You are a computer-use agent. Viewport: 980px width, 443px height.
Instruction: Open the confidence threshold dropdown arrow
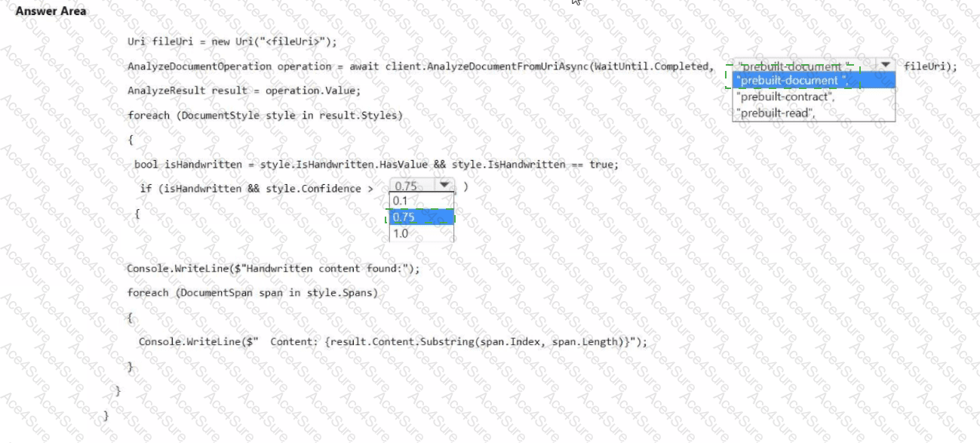[x=444, y=186]
